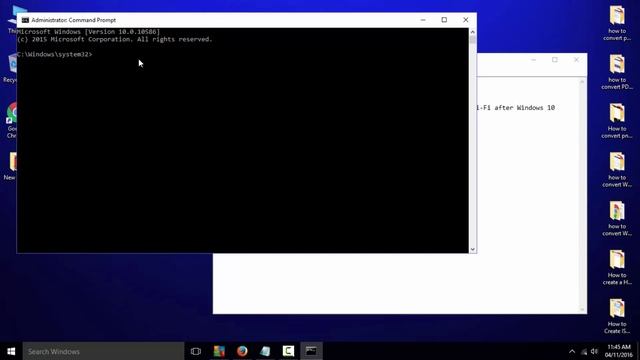The image size is (640, 360).
Task: Select the 'How to convert pn...' desktop folder
Action: (x=617, y=121)
